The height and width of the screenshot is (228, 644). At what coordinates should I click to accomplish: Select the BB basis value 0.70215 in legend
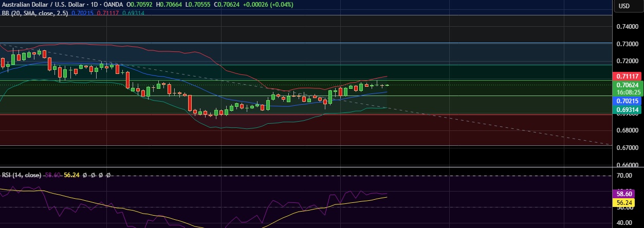[83, 12]
